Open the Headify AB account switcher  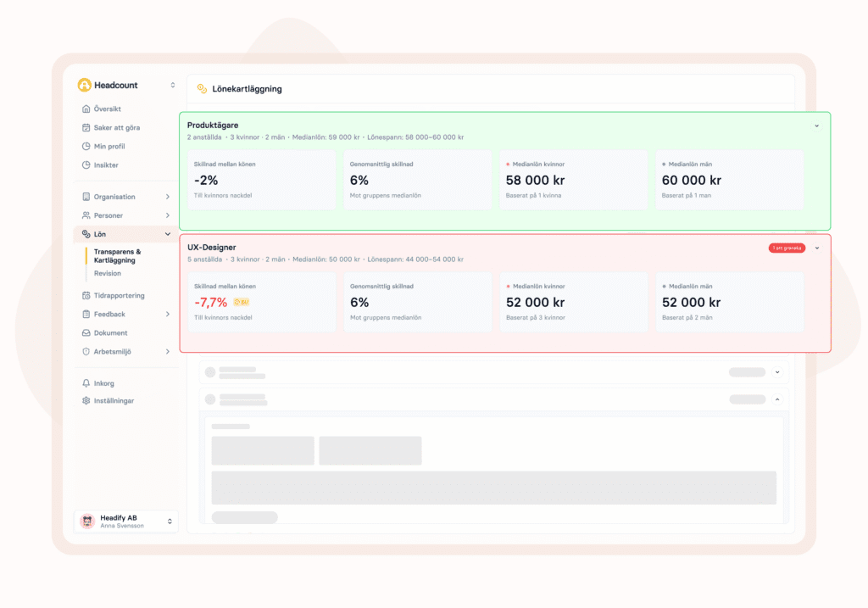[x=126, y=521]
